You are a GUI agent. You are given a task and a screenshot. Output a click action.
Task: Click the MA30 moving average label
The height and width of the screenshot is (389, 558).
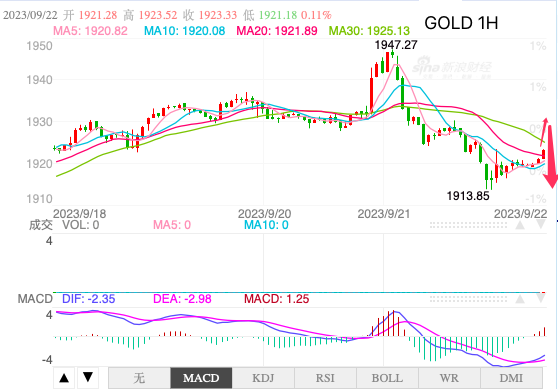click(x=369, y=31)
